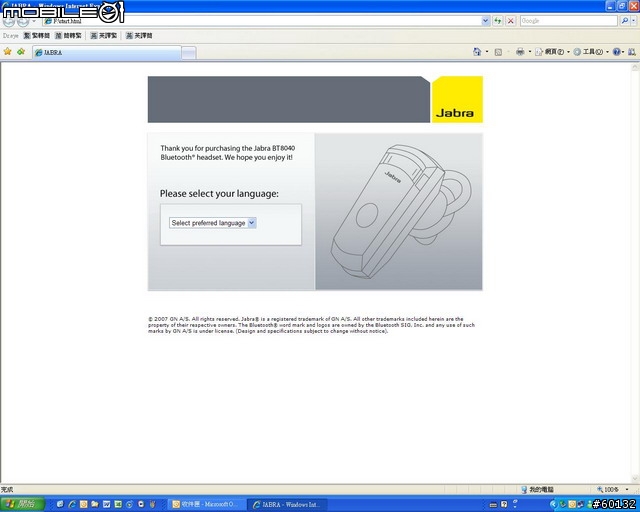Open the 工具 (Tools) menu

click(x=590, y=52)
